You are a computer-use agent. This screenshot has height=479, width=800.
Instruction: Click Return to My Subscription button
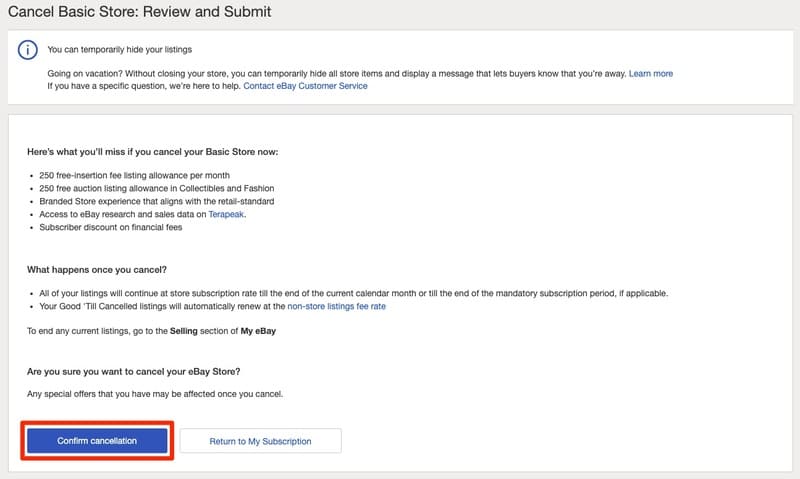coord(260,441)
